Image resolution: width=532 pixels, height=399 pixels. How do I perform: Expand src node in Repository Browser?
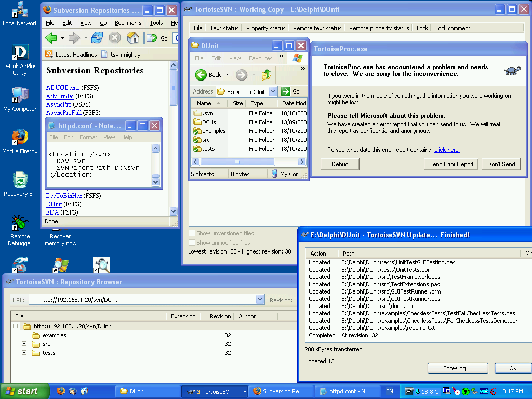(24, 343)
